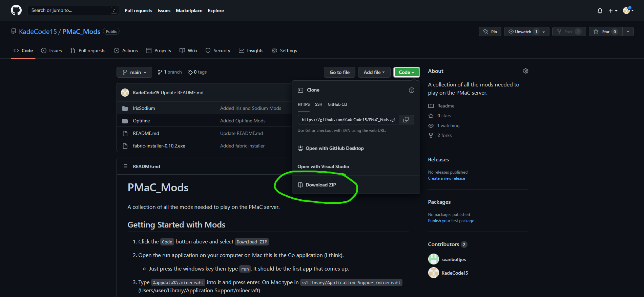Open the Insights repository tab
The width and height of the screenshot is (644, 297).
[251, 51]
